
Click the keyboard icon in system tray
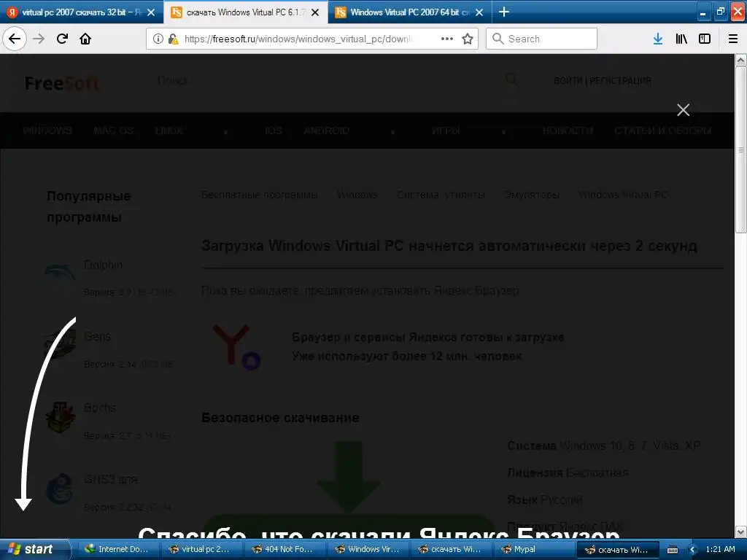coord(672,550)
